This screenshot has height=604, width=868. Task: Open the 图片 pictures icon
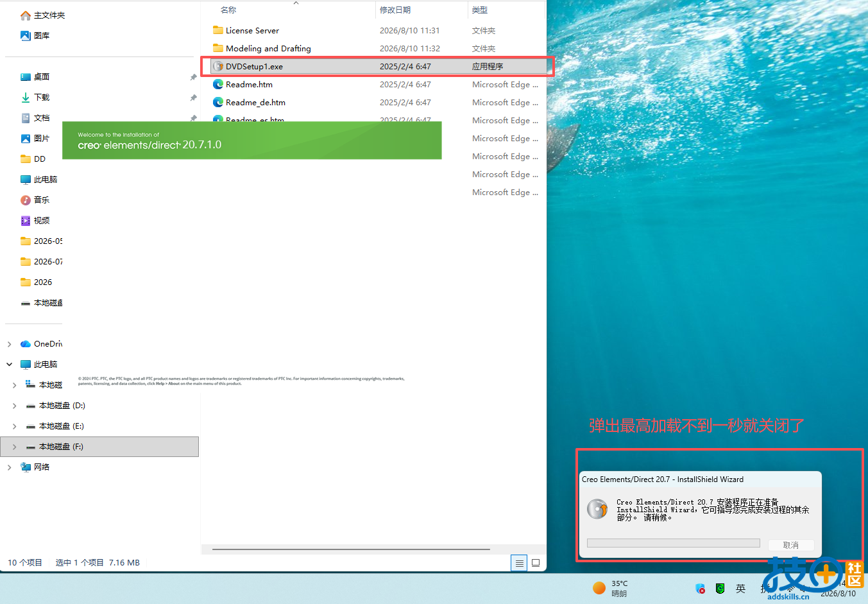26,139
